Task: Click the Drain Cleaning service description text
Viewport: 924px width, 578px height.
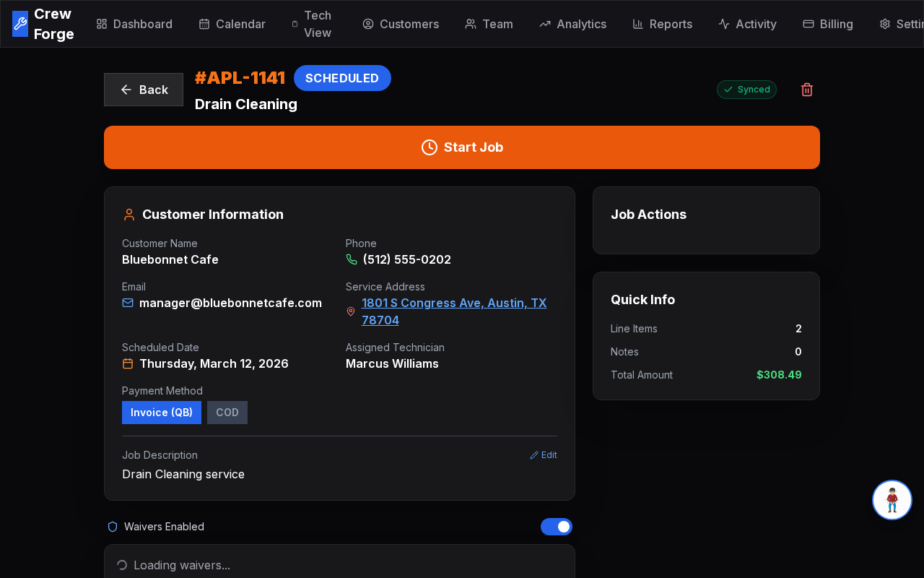Action: [183, 474]
